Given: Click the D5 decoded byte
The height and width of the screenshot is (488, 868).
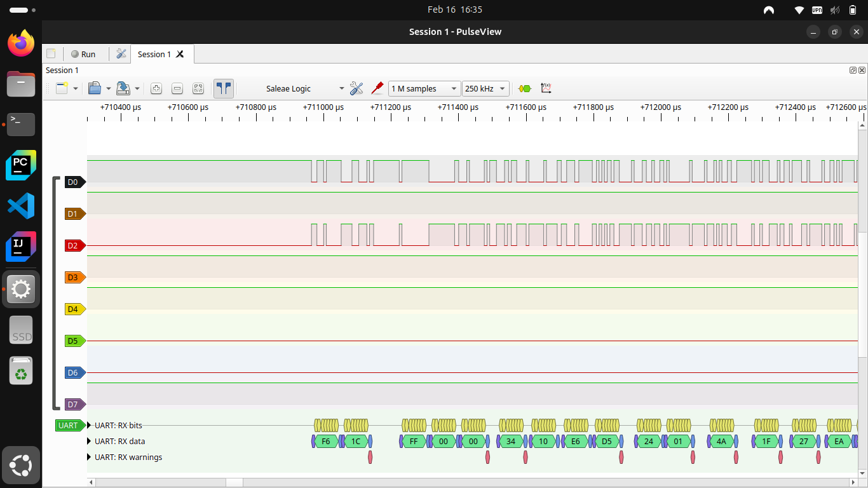Looking at the screenshot, I should point(607,441).
